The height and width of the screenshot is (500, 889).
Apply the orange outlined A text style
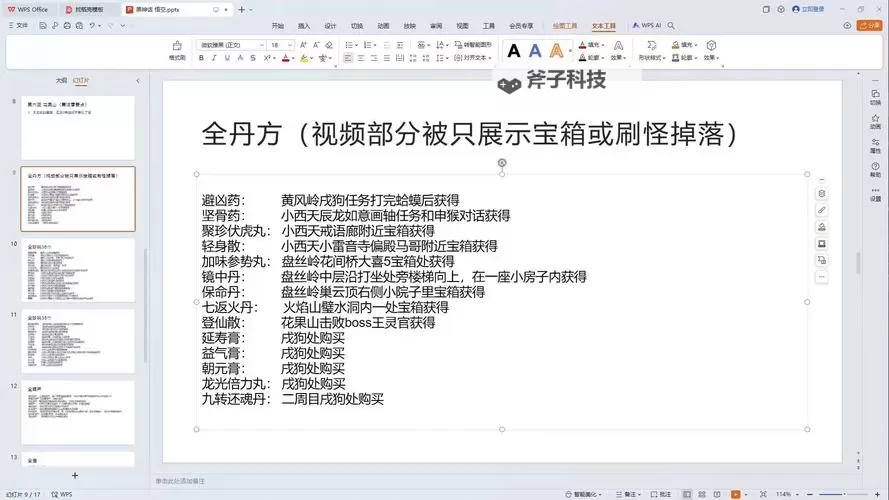[x=556, y=51]
